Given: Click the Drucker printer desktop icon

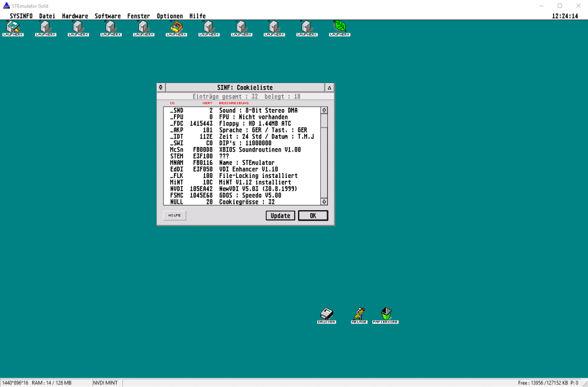Looking at the screenshot, I should pyautogui.click(x=326, y=315).
